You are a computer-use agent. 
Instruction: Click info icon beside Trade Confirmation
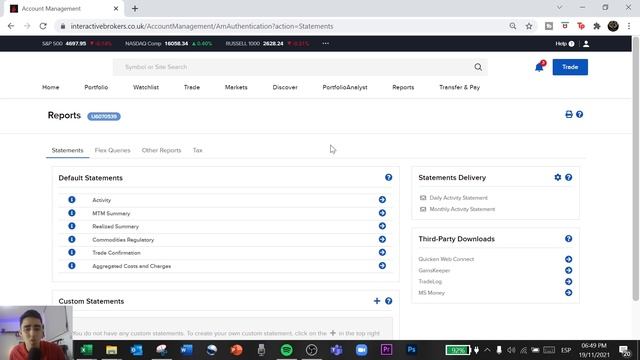tap(72, 252)
